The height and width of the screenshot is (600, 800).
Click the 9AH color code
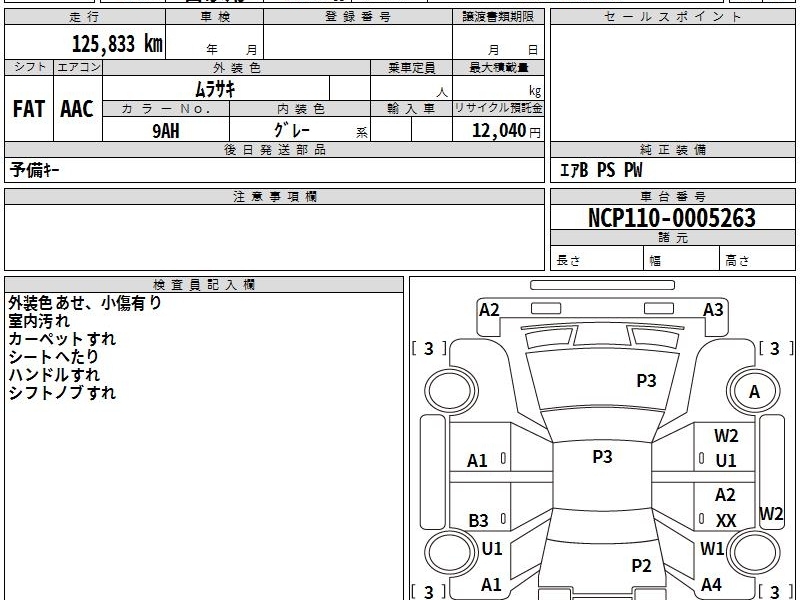pyautogui.click(x=166, y=131)
